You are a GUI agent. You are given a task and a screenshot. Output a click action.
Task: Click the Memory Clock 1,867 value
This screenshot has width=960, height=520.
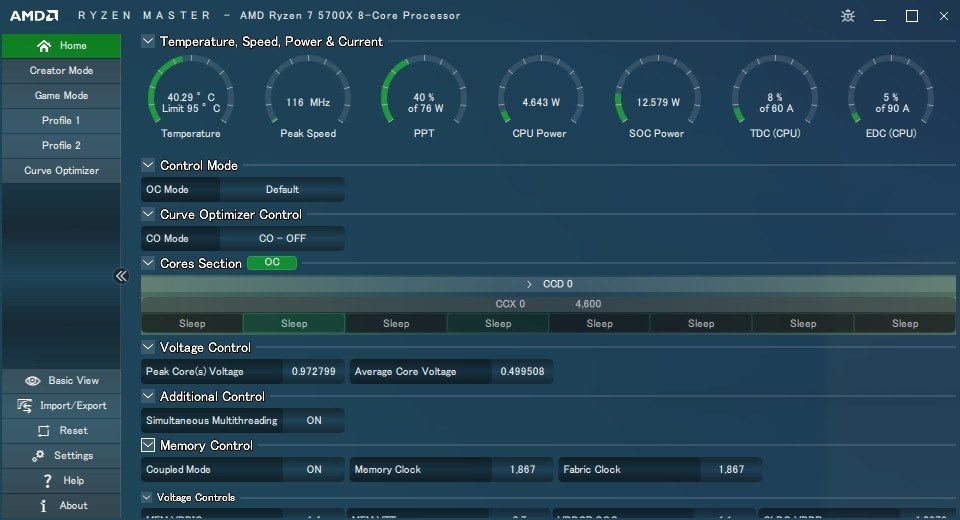click(522, 470)
